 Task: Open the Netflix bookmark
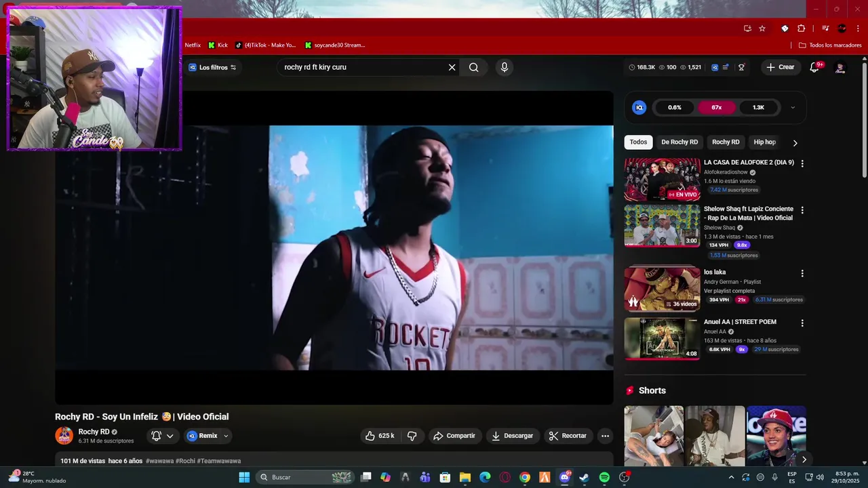193,45
